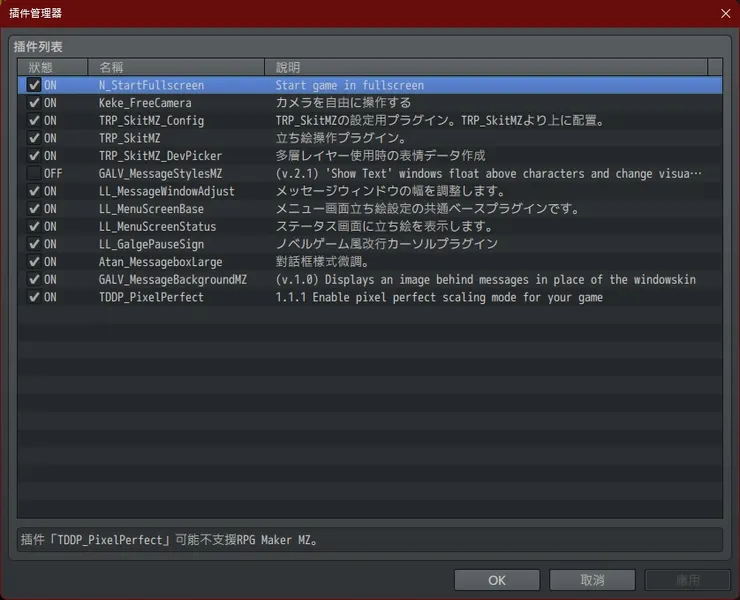Click the 取消 cancel button
The height and width of the screenshot is (600, 740).
[592, 580]
